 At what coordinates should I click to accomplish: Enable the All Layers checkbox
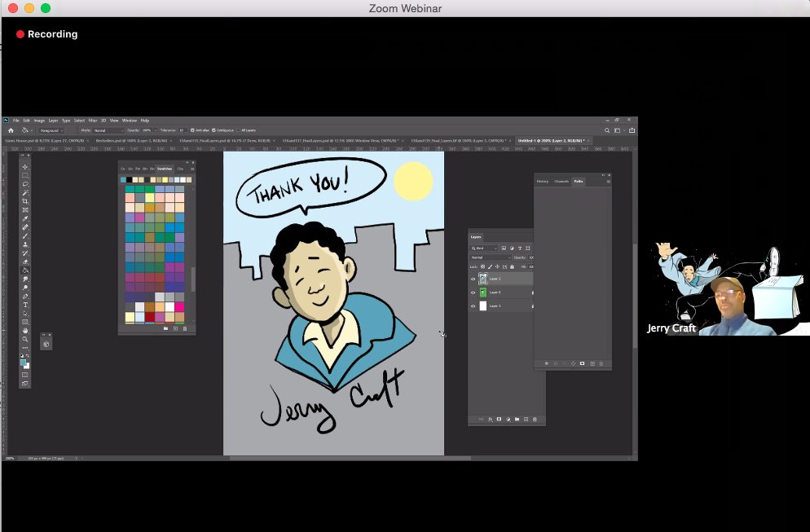coord(239,130)
